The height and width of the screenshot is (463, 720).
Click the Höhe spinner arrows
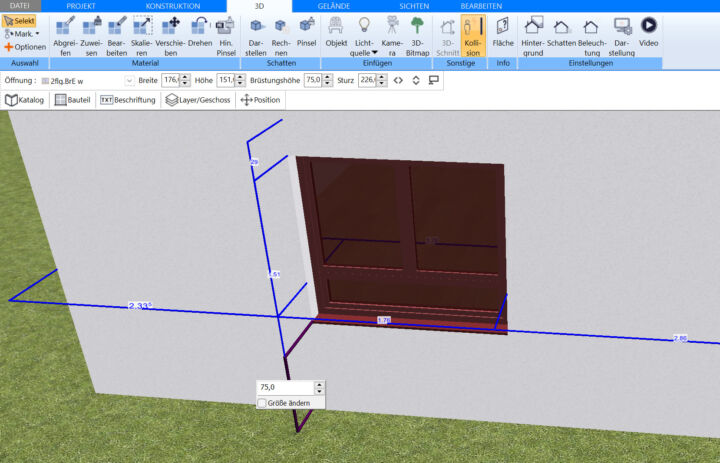[x=240, y=80]
